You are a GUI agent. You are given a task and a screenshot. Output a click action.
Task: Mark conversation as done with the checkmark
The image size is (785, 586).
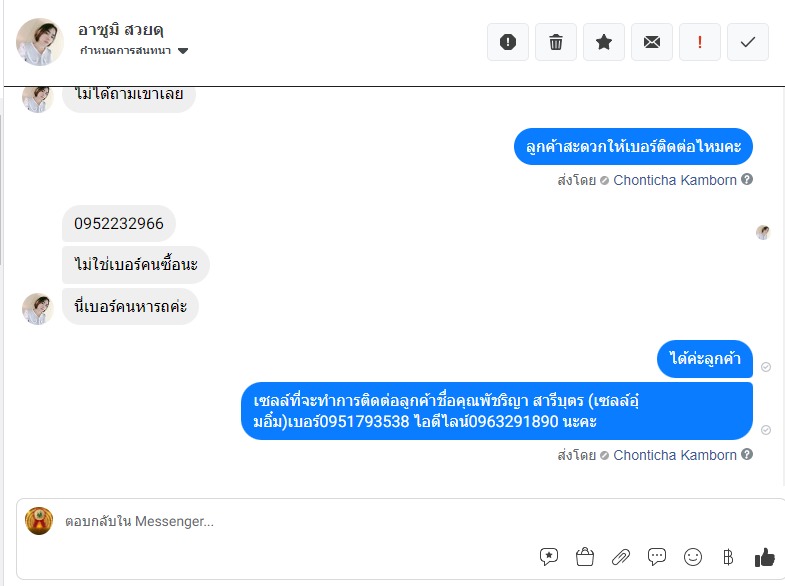(x=748, y=42)
